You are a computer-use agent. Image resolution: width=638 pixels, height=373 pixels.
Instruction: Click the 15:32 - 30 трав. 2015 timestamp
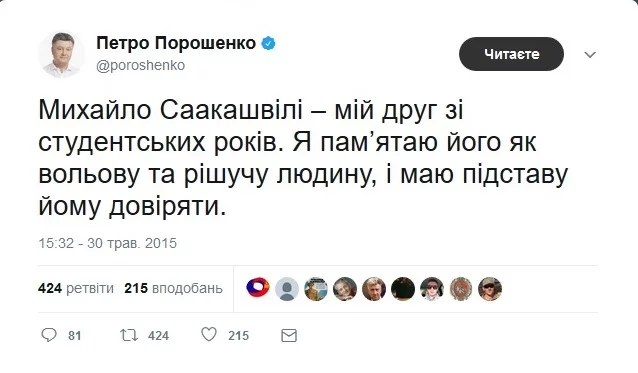click(x=108, y=243)
